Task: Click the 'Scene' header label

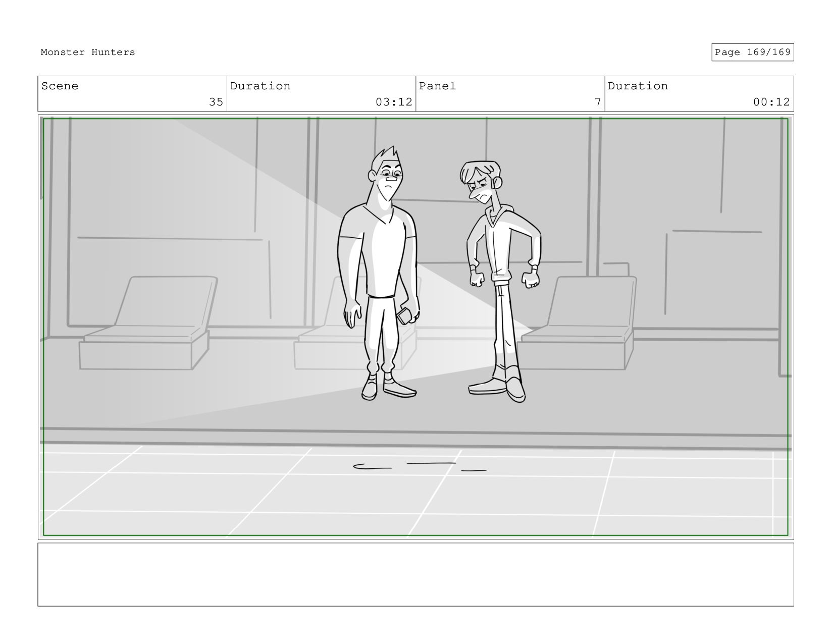Action: [x=60, y=86]
